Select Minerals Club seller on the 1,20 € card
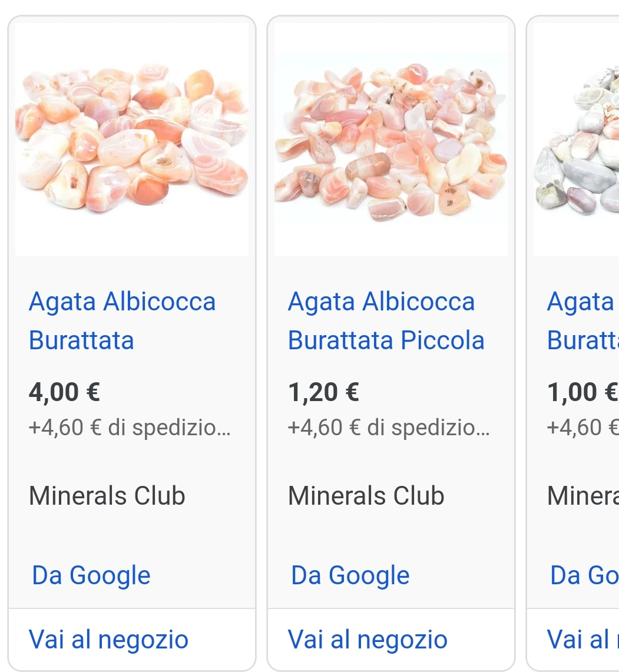Image resolution: width=619 pixels, height=672 pixels. point(366,496)
